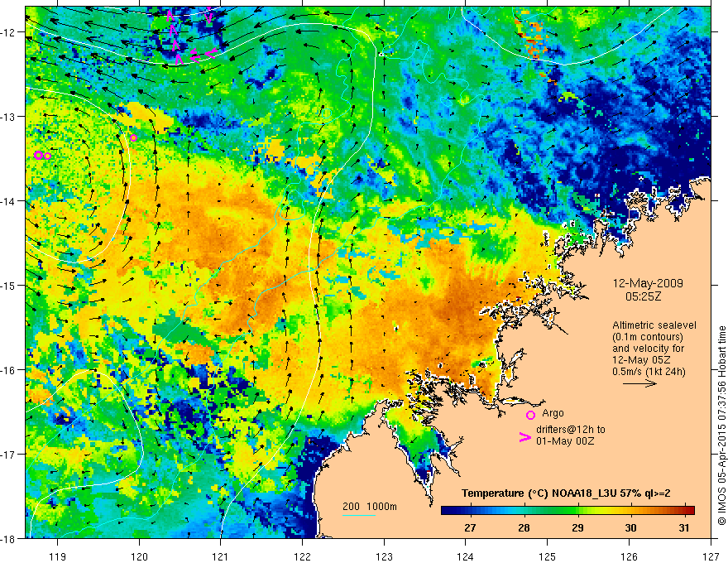Viewport: 728px width, 563px height.
Task: Click longitude axis label "122"
Action: click(302, 557)
